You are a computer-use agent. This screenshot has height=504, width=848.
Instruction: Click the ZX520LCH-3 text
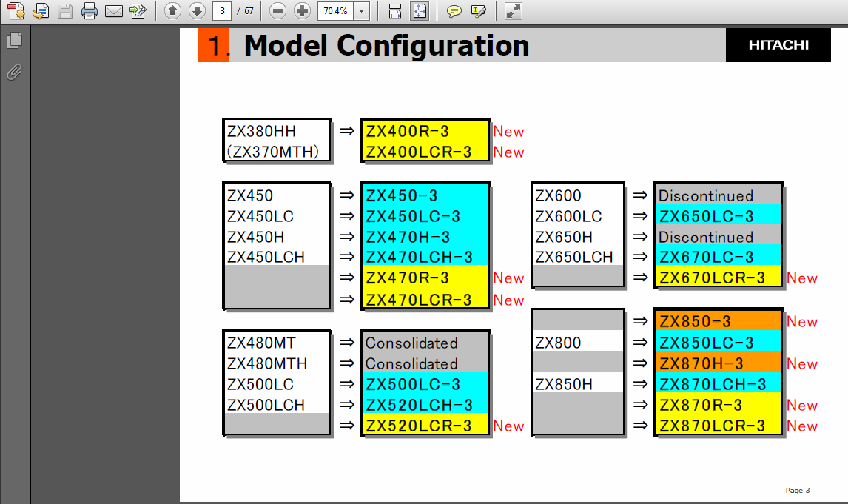point(419,405)
